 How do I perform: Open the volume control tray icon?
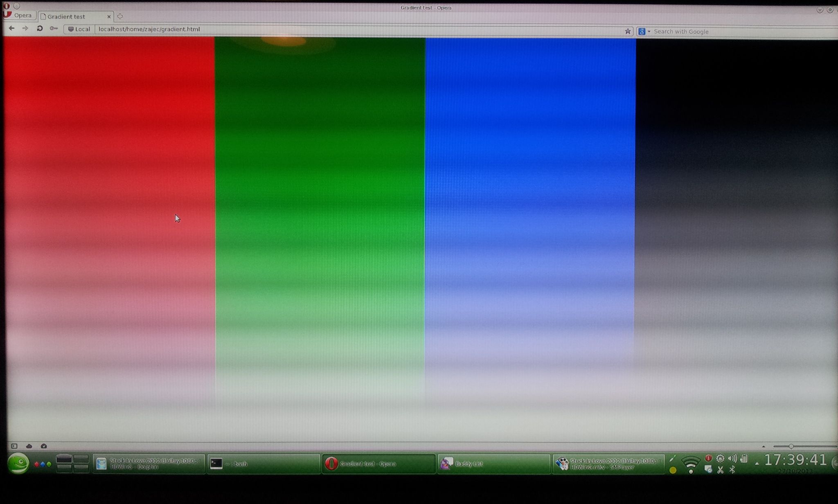[732, 459]
